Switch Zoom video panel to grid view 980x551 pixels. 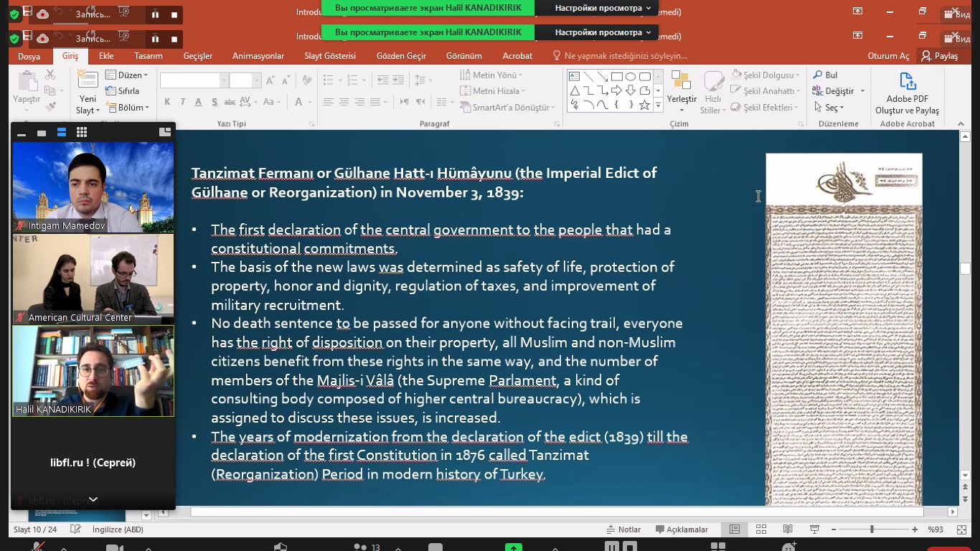(82, 132)
